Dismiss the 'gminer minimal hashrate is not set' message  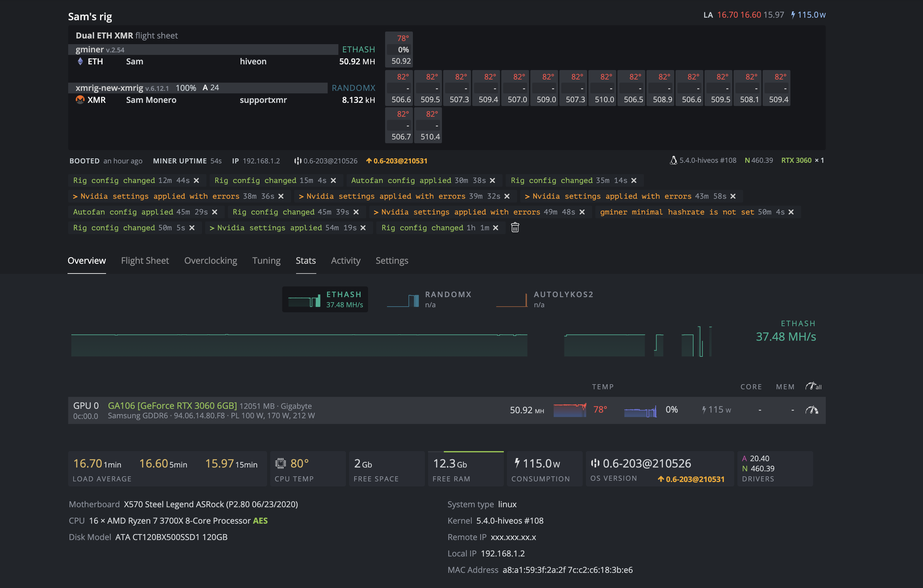791,212
